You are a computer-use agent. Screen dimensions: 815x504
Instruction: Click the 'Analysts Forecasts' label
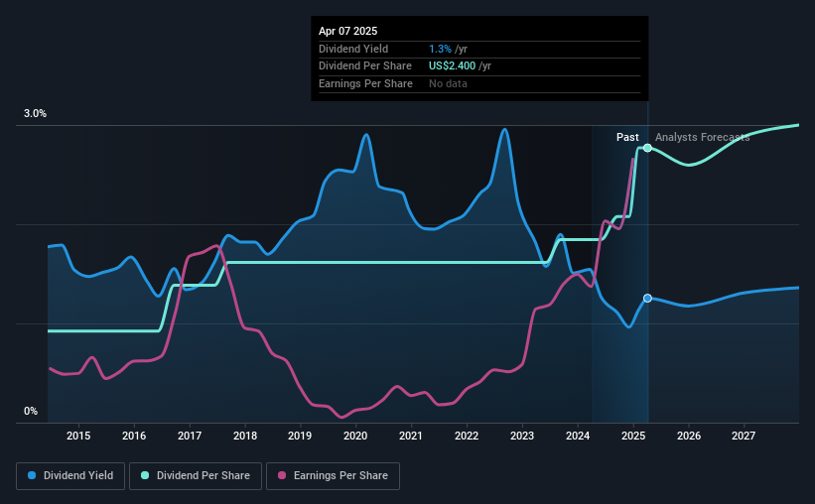[702, 137]
